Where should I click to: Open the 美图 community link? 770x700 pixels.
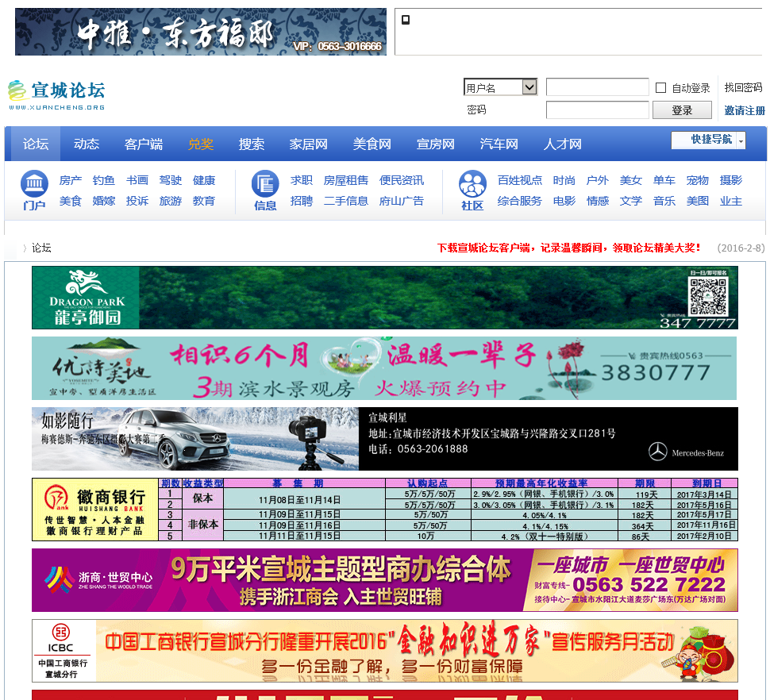[x=698, y=201]
